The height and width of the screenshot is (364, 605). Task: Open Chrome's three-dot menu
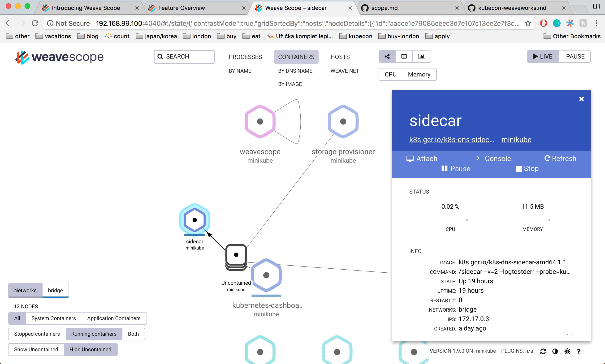[596, 23]
